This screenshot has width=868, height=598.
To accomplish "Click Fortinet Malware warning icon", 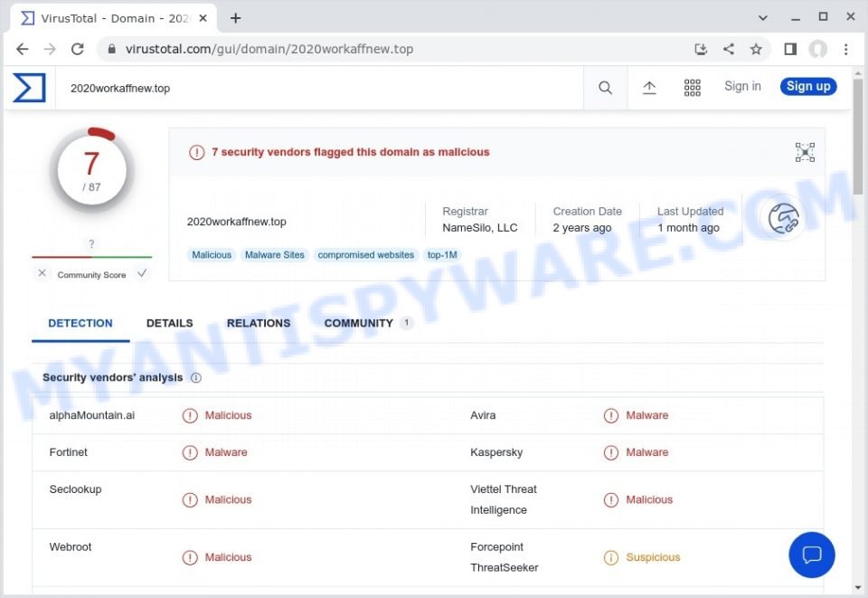I will (x=190, y=452).
